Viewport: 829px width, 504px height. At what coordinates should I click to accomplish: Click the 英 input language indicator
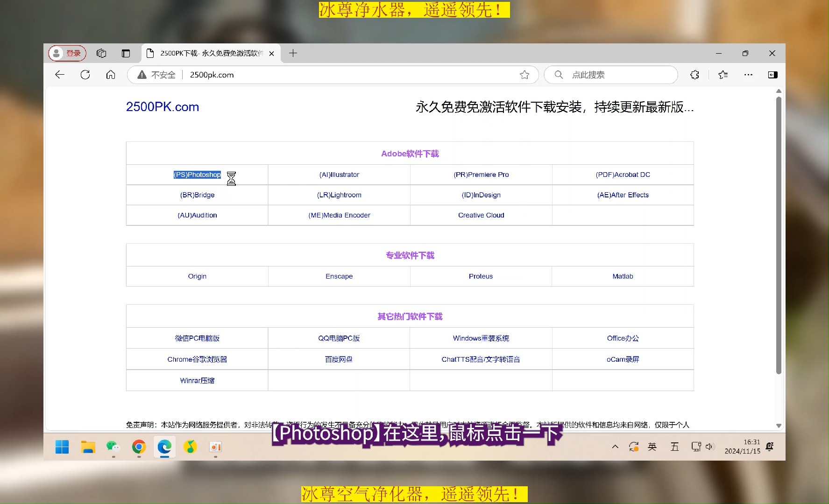click(652, 447)
